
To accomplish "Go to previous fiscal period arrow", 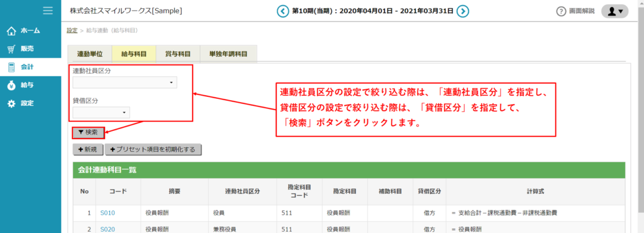I will [282, 11].
